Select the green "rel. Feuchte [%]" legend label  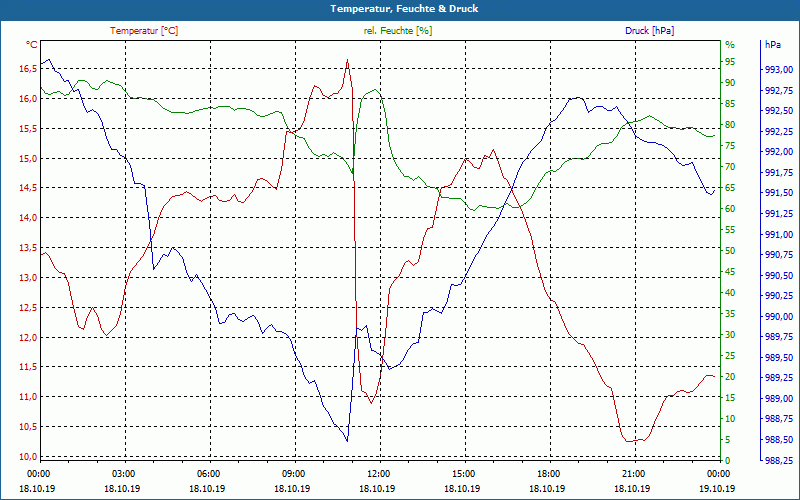398,31
